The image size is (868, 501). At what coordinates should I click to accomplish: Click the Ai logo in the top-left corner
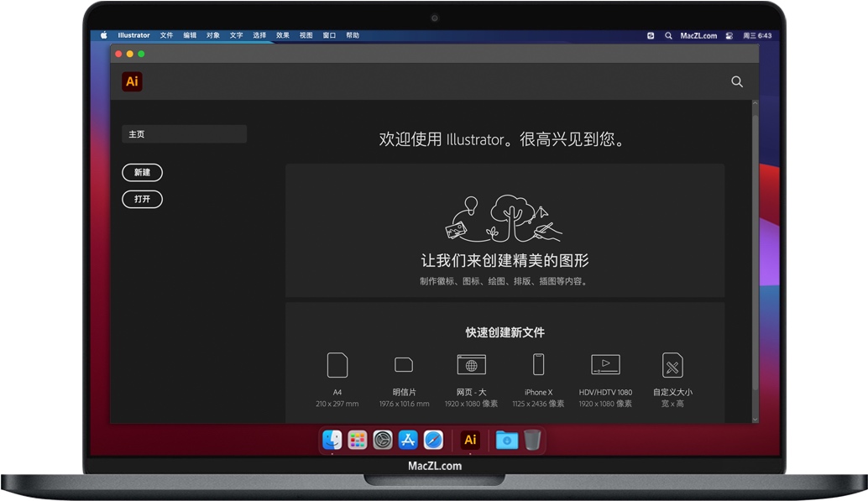[x=132, y=81]
